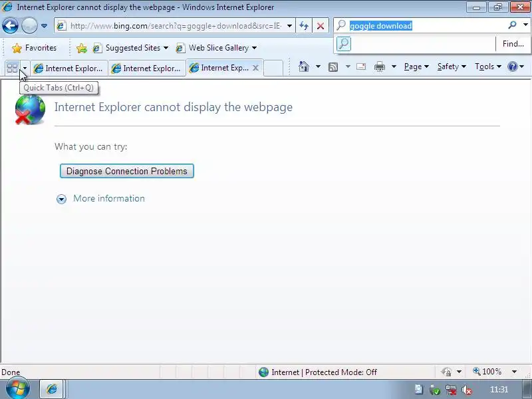
Task: Open the recent pages dropdown arrow
Action: (x=44, y=26)
